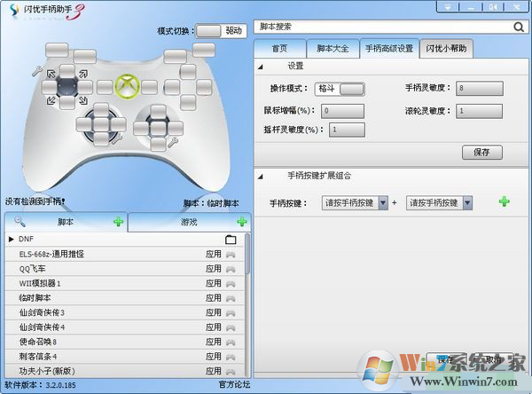532x394 pixels.
Task: Click gamepad icon for QQ飞车 row
Action: pyautogui.click(x=231, y=269)
